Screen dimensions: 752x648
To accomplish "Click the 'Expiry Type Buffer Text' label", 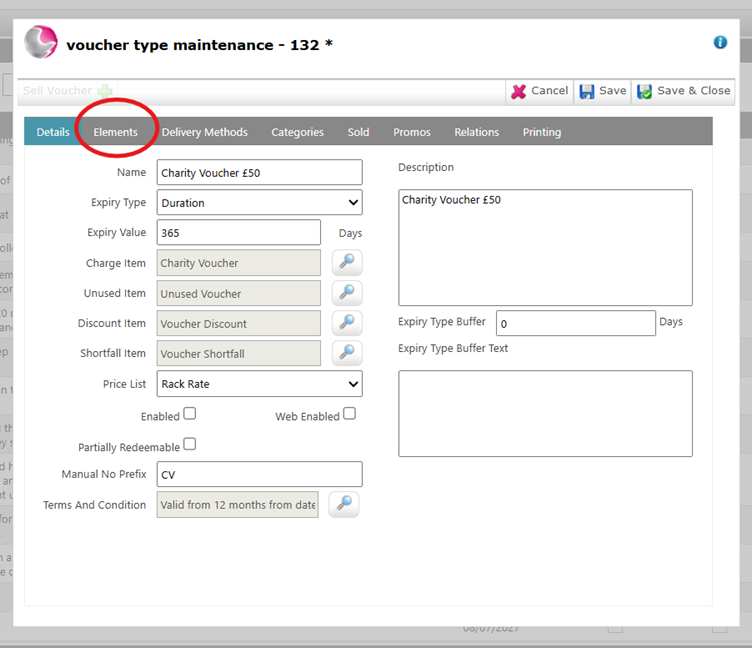I will pos(453,348).
